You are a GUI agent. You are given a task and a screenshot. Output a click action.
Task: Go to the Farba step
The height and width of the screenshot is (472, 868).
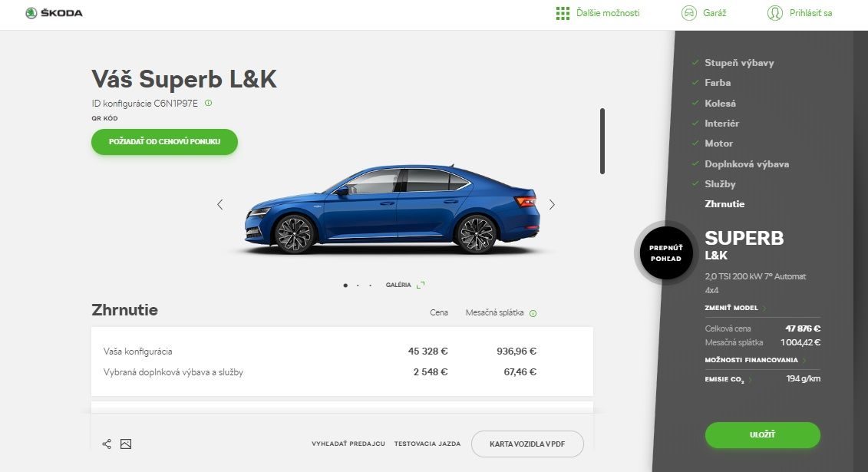tap(718, 83)
